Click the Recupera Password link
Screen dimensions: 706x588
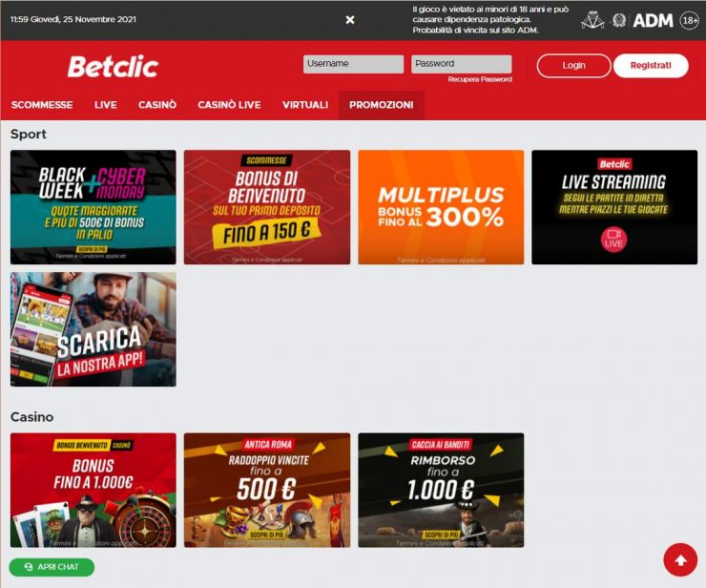click(480, 79)
